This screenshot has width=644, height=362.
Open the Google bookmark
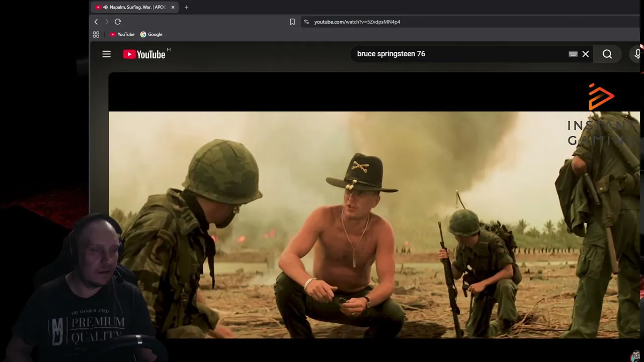click(151, 35)
